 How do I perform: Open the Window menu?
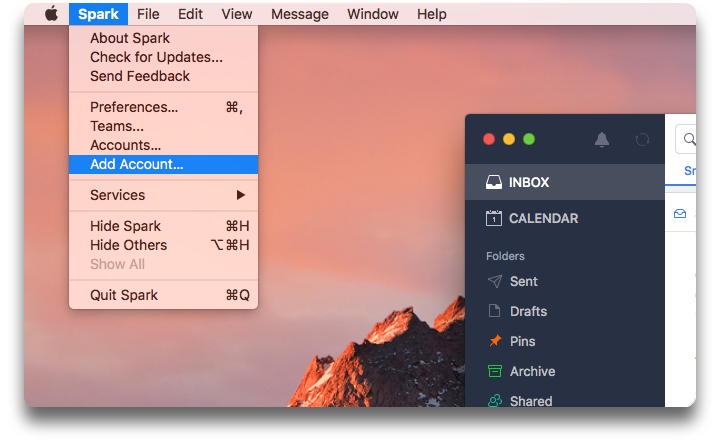372,14
